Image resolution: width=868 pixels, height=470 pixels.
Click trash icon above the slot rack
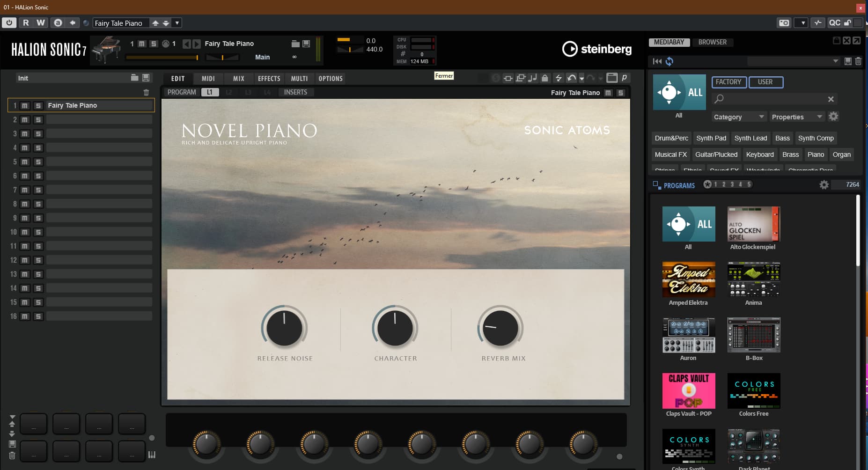[x=146, y=92]
